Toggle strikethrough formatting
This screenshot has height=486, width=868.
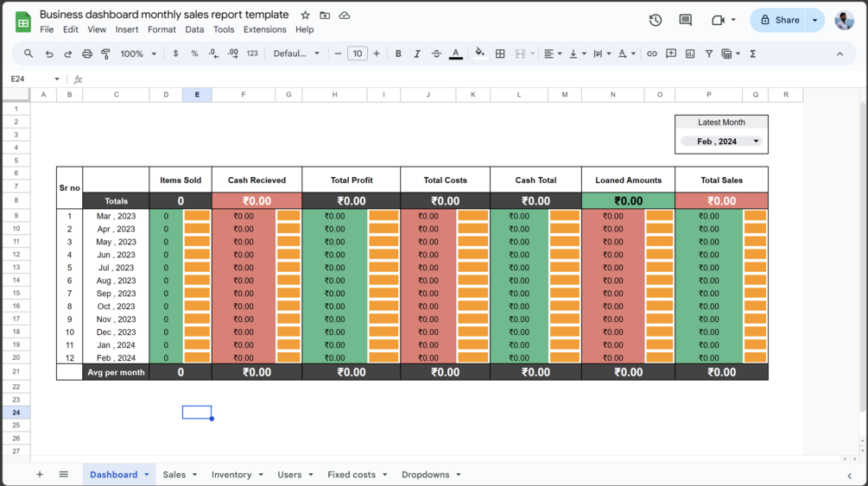coord(436,54)
